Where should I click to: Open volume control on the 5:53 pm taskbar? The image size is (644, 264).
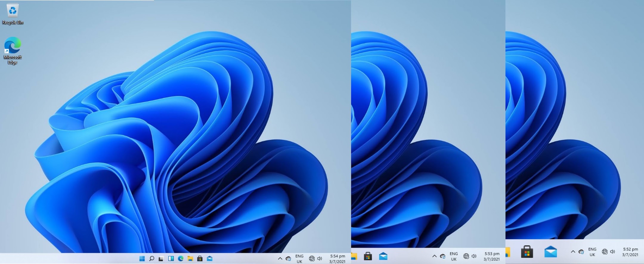474,256
